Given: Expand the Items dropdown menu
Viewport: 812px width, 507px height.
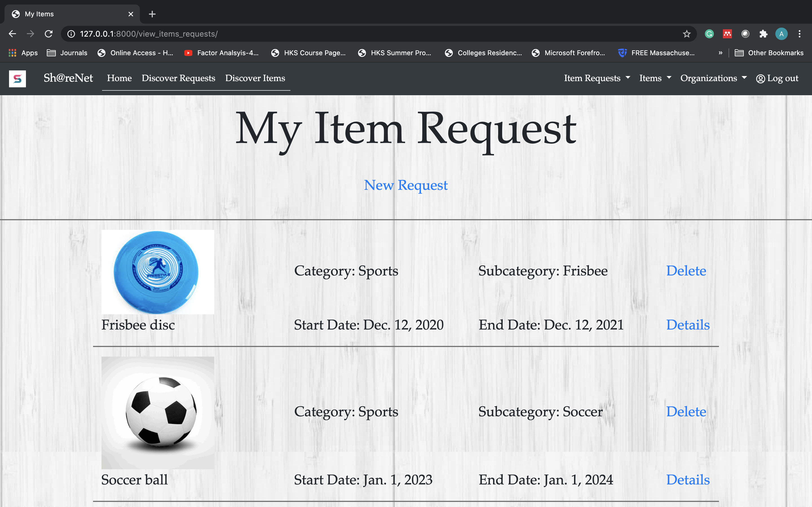Looking at the screenshot, I should point(655,78).
